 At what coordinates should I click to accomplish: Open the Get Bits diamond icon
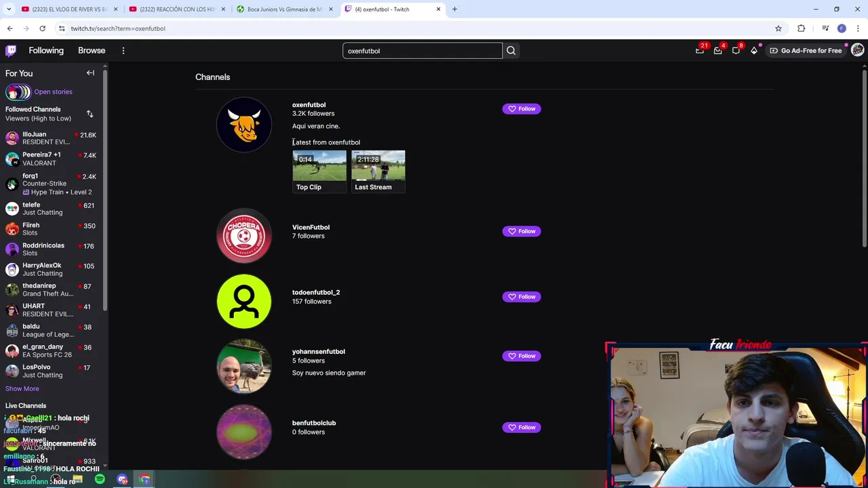tap(753, 51)
